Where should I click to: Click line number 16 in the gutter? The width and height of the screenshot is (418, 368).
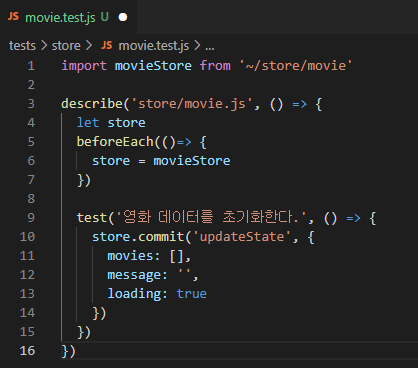pyautogui.click(x=27, y=351)
